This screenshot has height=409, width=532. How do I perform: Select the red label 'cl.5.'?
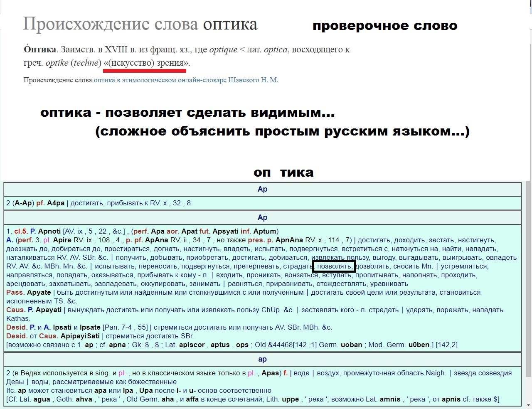(x=21, y=232)
